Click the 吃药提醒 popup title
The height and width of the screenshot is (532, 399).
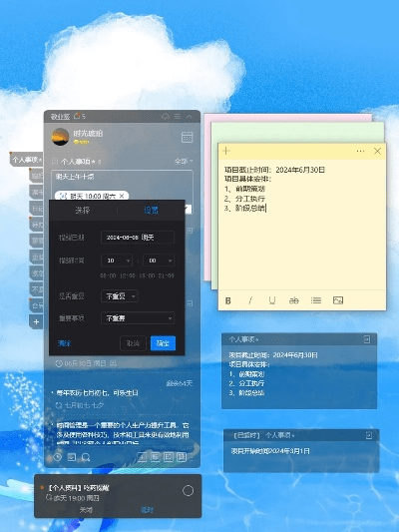coord(79,488)
